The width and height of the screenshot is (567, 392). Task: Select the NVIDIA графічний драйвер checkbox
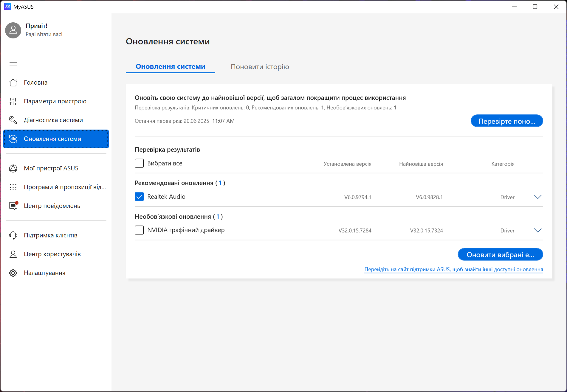coord(139,230)
